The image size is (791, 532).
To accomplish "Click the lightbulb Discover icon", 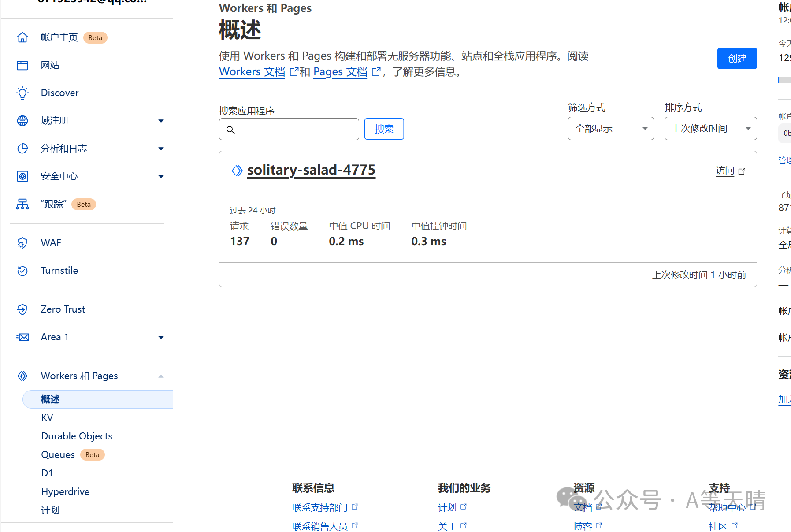I will [22, 93].
